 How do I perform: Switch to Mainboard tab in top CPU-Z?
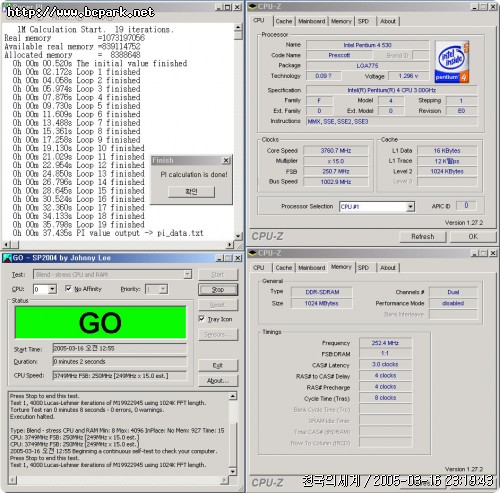(x=311, y=21)
